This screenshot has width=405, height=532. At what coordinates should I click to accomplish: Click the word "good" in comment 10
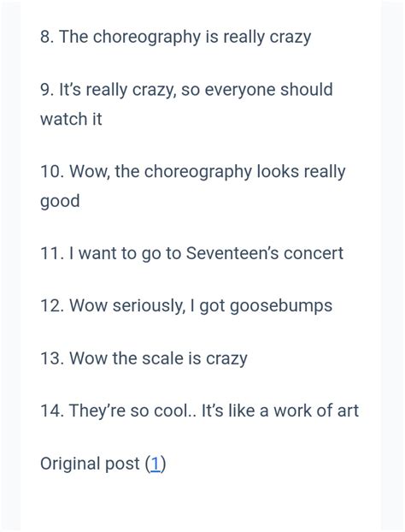(x=60, y=201)
